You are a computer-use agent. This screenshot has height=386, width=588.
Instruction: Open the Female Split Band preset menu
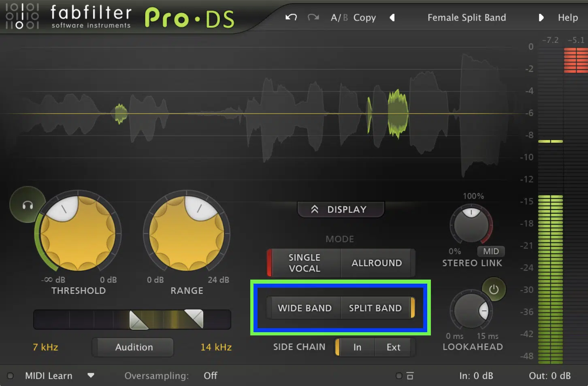[467, 18]
